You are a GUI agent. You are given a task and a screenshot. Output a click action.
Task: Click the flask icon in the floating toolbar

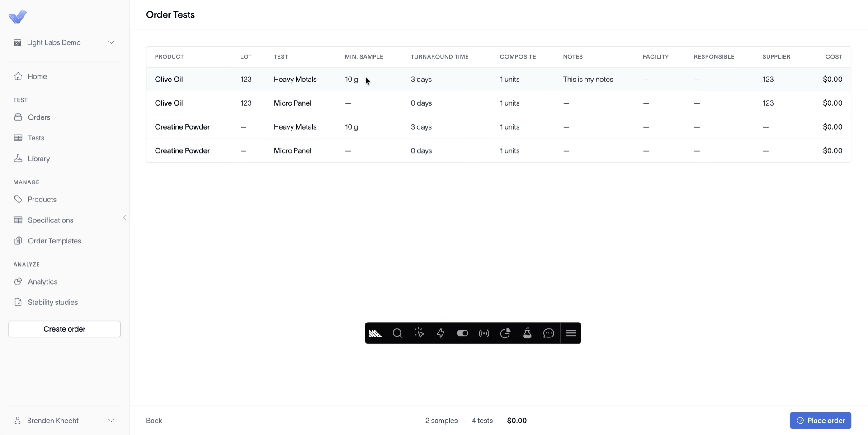point(527,333)
